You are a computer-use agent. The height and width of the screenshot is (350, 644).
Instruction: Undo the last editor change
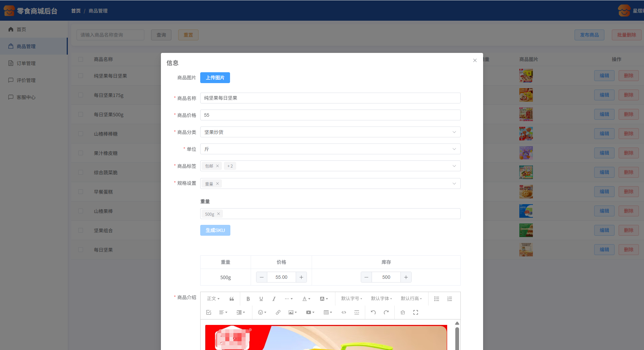pyautogui.click(x=373, y=312)
